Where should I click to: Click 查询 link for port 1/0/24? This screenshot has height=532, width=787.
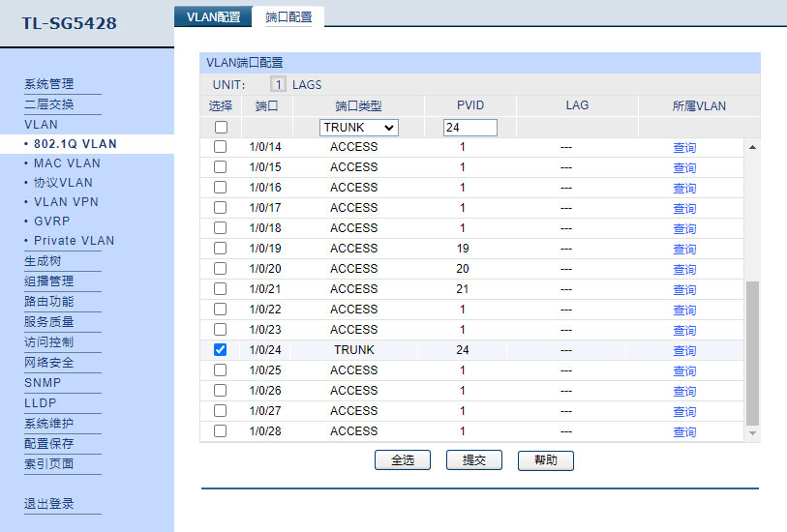[684, 351]
